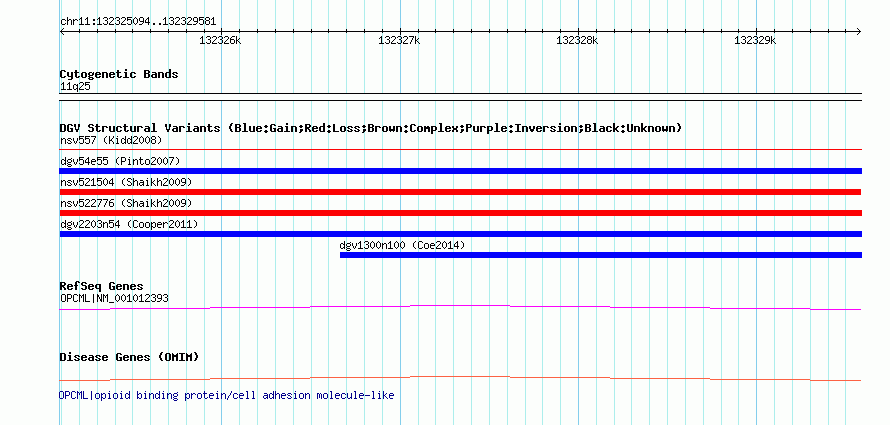Viewport: 890px width, 425px height.
Task: Click the 132328k ruler marker
Action: click(x=577, y=40)
